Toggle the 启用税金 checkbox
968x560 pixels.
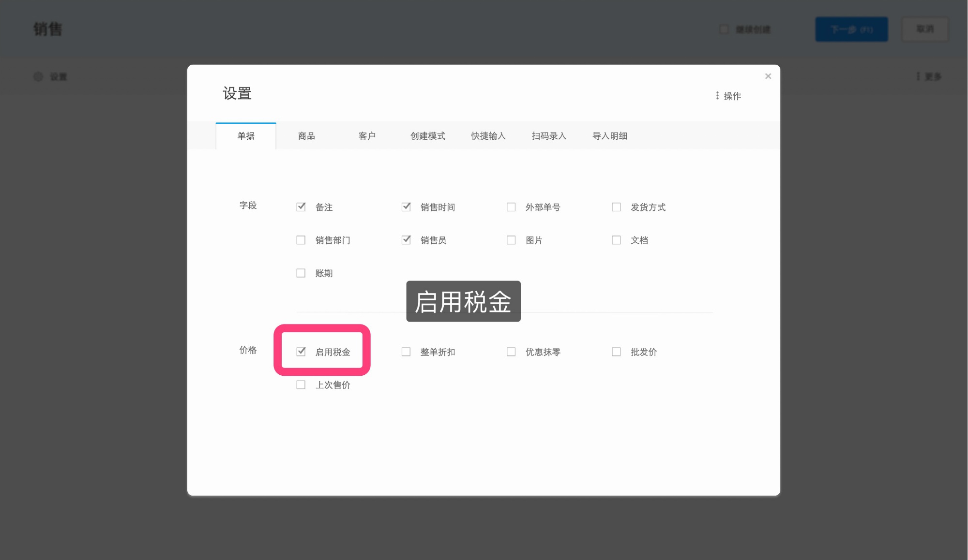coord(301,352)
